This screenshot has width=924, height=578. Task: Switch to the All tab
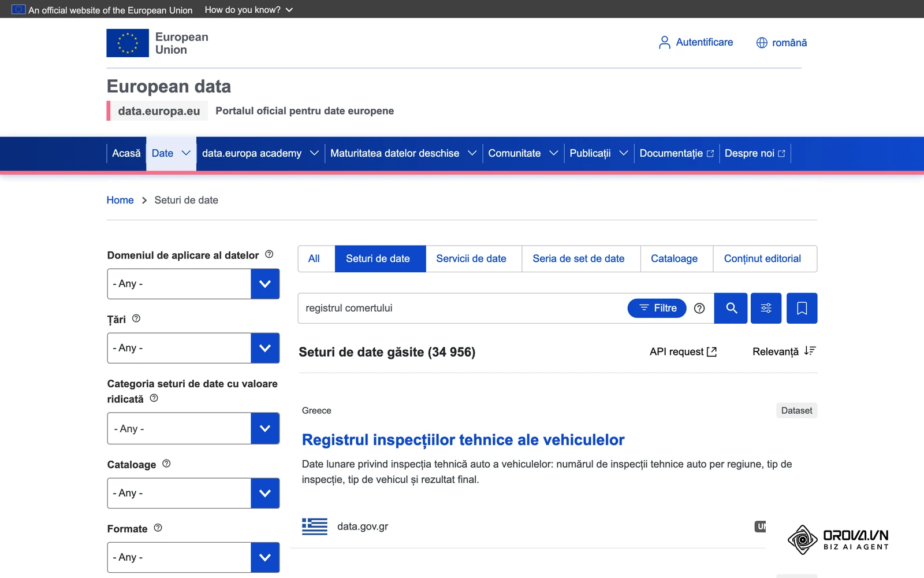314,258
